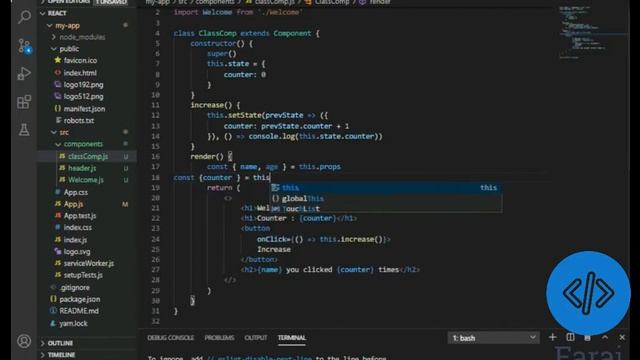Switch to the OUTPUT tab

click(256, 338)
